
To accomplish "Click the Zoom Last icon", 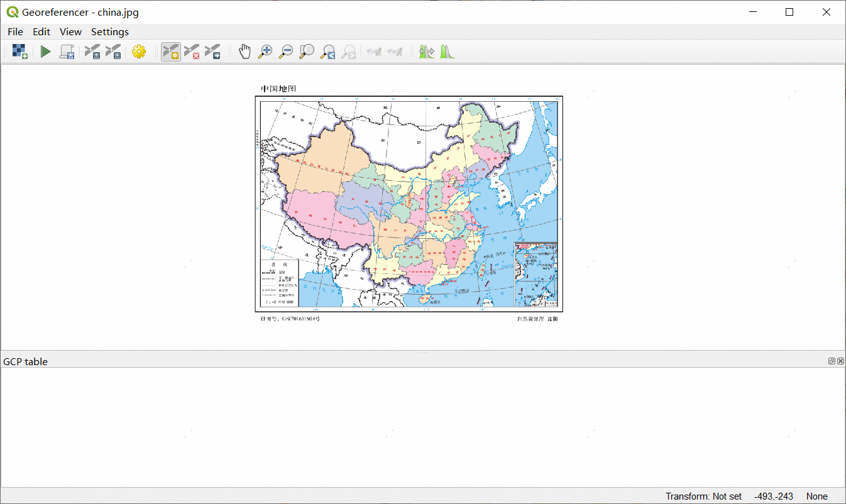I will pos(327,52).
